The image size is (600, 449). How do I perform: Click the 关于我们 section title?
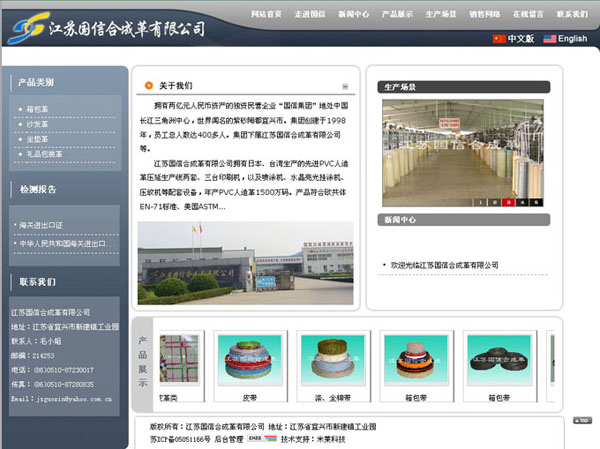click(176, 86)
